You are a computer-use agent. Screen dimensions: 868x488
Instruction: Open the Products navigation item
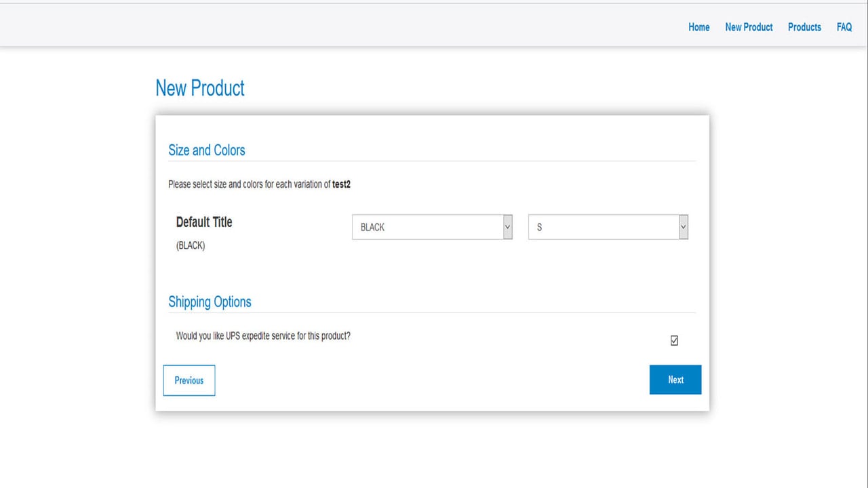click(804, 27)
